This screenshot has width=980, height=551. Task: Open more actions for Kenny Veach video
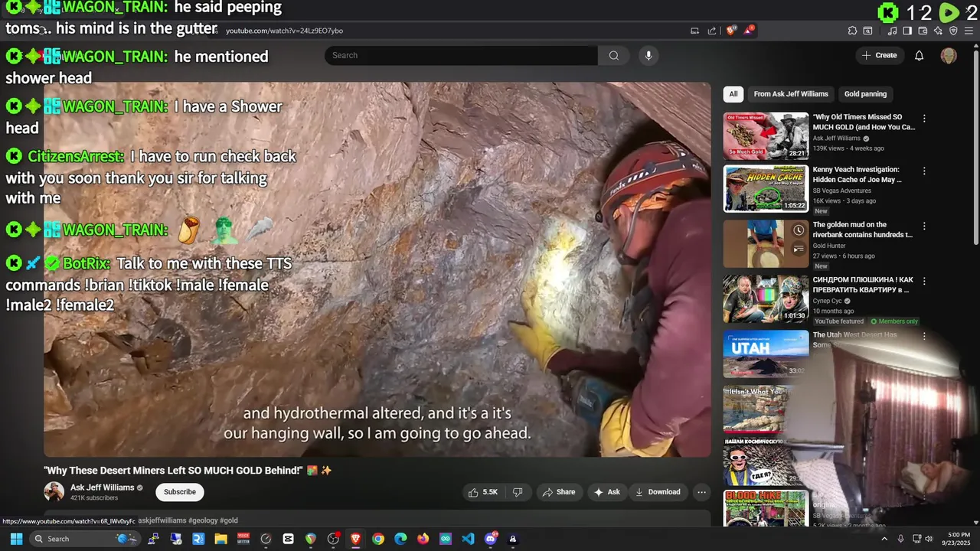point(924,171)
